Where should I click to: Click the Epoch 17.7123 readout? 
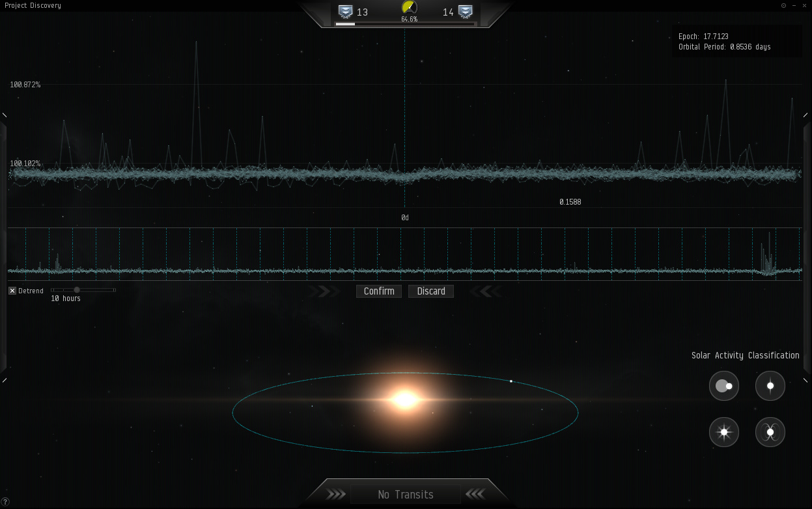click(703, 36)
